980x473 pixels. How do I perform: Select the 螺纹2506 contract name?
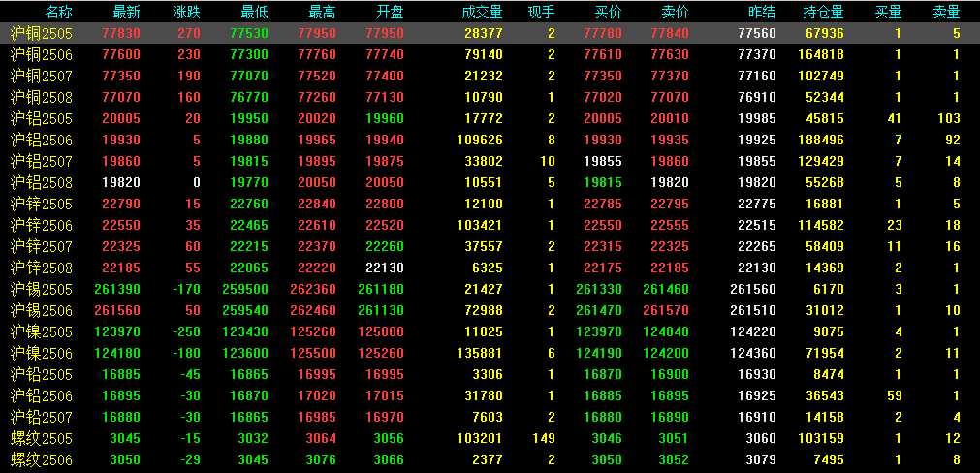42,459
